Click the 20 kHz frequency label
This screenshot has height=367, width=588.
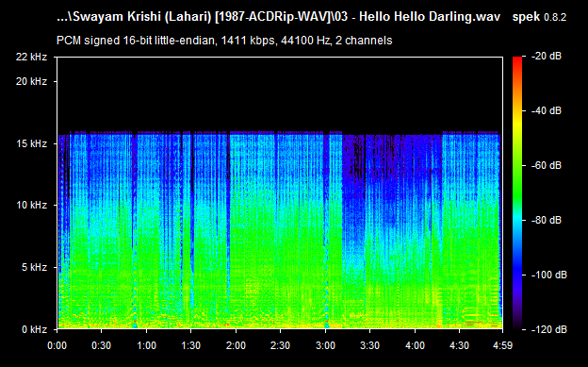31,81
